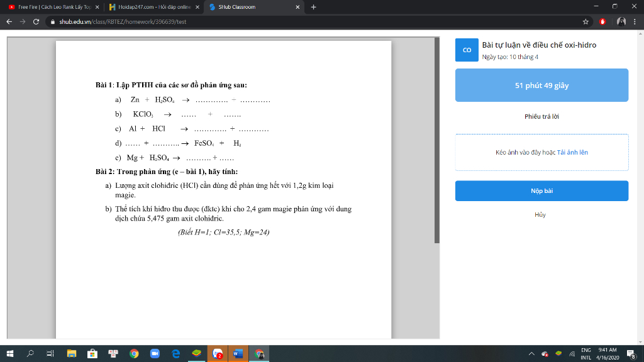Submit with Nộp bài button
This screenshot has width=644, height=362.
pyautogui.click(x=541, y=191)
